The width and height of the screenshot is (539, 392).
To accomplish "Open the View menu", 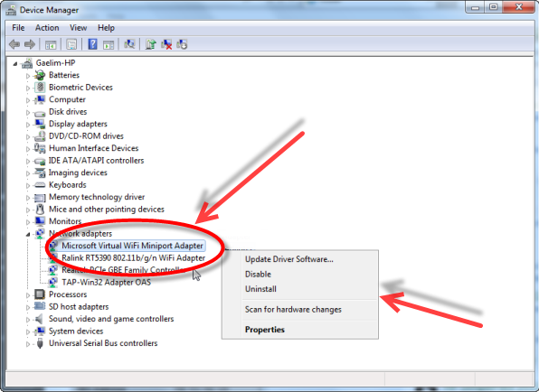I will (78, 28).
